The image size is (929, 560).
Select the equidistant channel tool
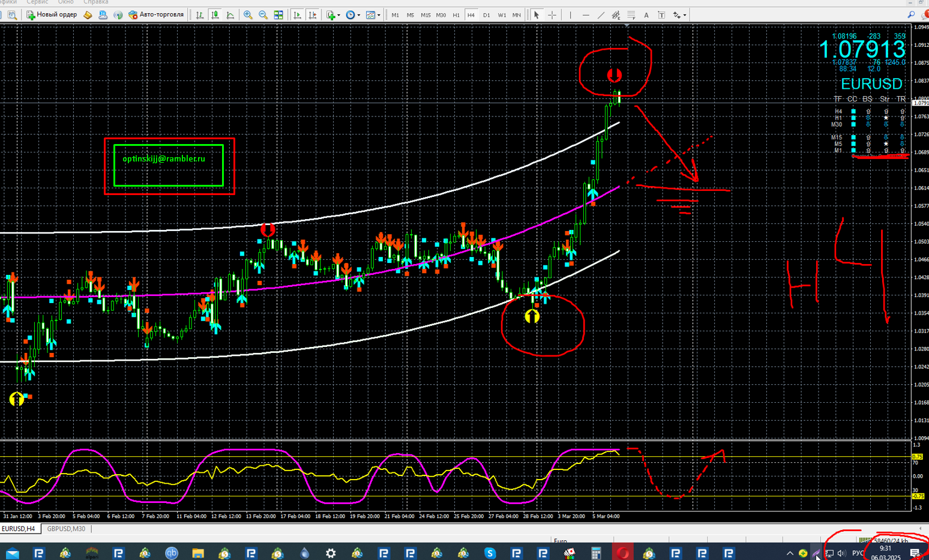(x=616, y=15)
